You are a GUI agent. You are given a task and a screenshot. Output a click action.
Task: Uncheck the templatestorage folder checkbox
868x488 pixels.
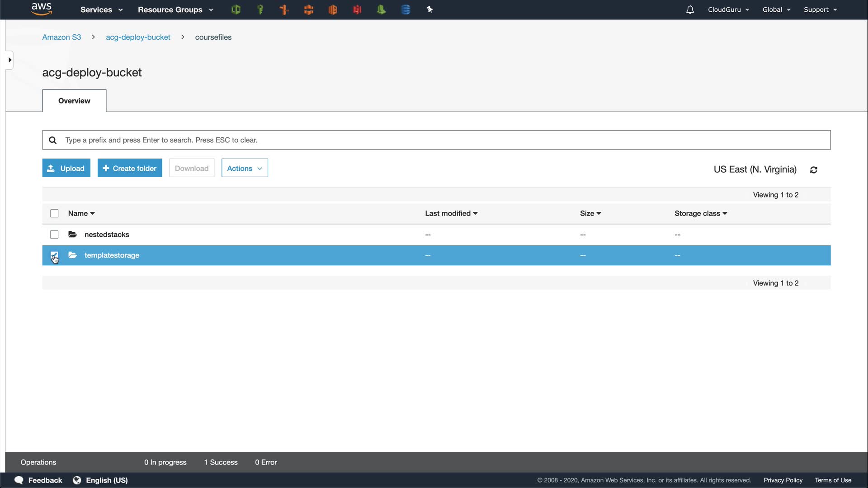coord(54,255)
